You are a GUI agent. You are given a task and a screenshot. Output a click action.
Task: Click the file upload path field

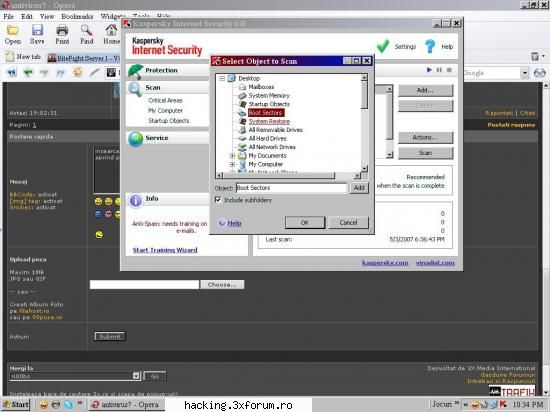pos(144,285)
